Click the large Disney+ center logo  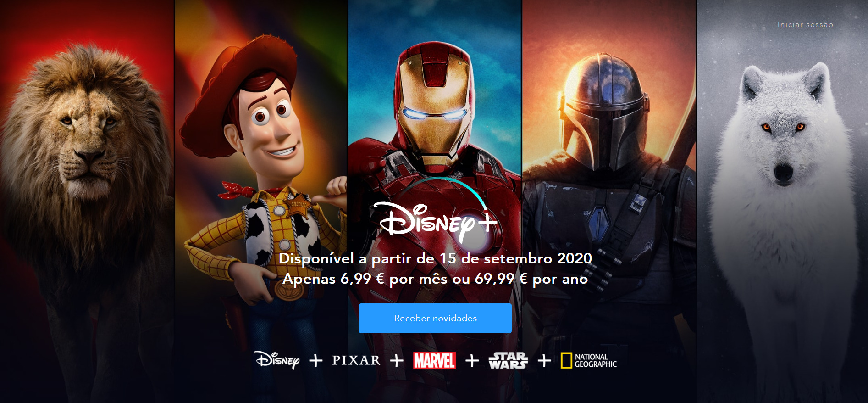pyautogui.click(x=436, y=211)
